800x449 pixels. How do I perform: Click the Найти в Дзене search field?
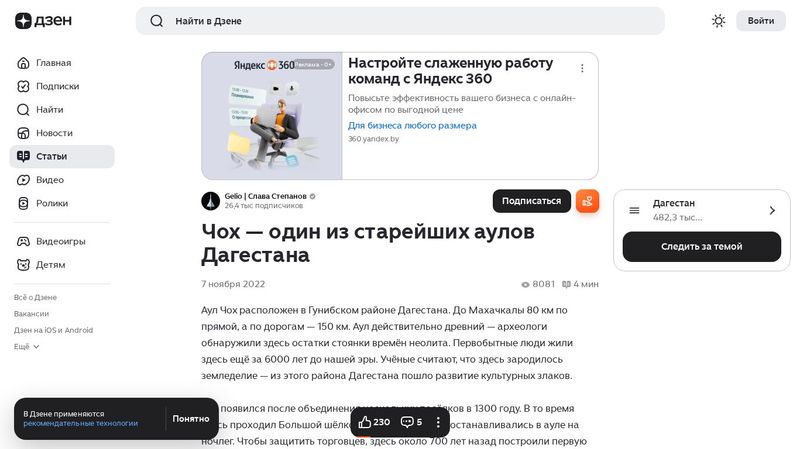click(400, 21)
